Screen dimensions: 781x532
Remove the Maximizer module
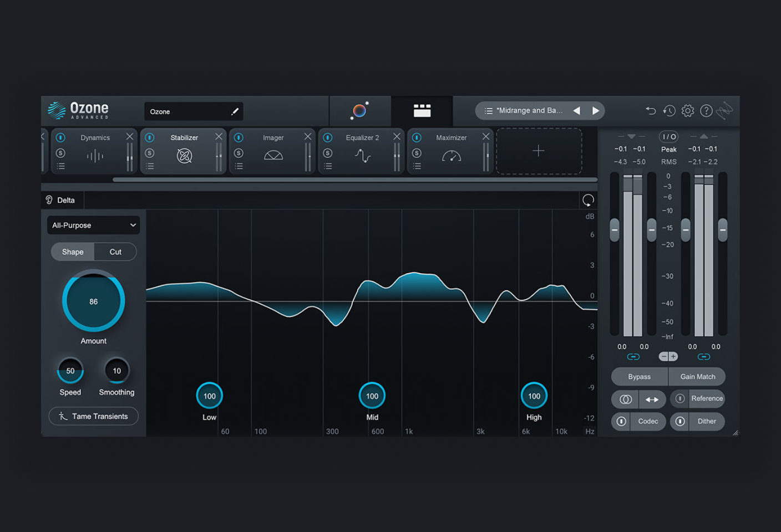(486, 136)
